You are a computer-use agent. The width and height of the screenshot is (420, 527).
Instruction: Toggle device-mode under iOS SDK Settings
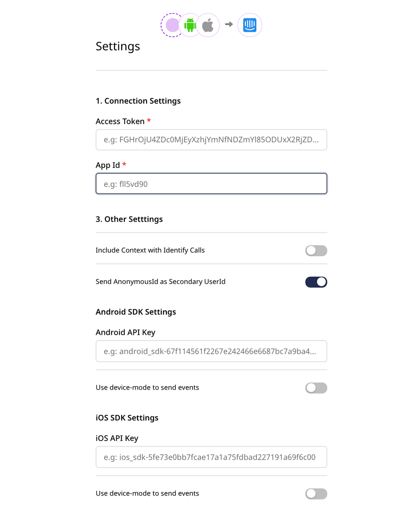click(316, 493)
